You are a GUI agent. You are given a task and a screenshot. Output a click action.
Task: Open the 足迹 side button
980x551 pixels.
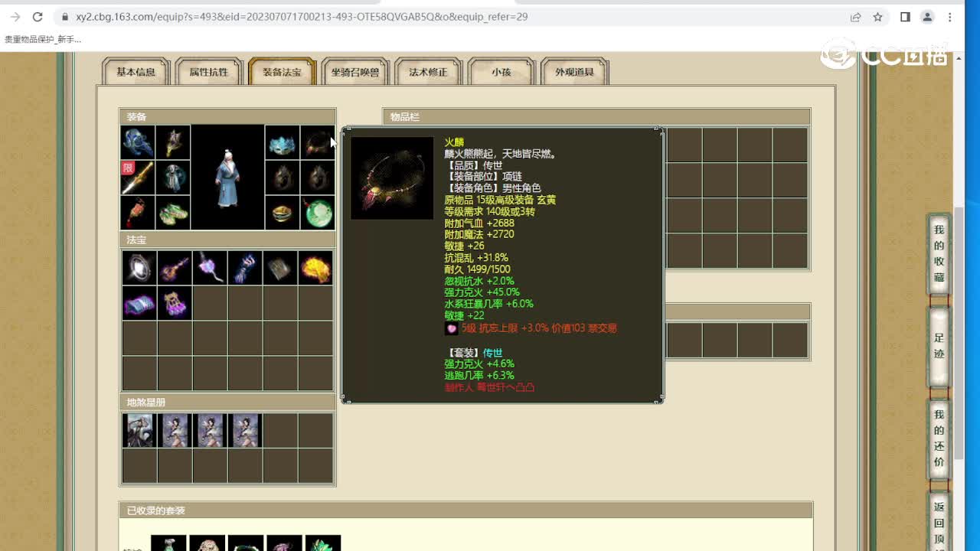tap(939, 346)
